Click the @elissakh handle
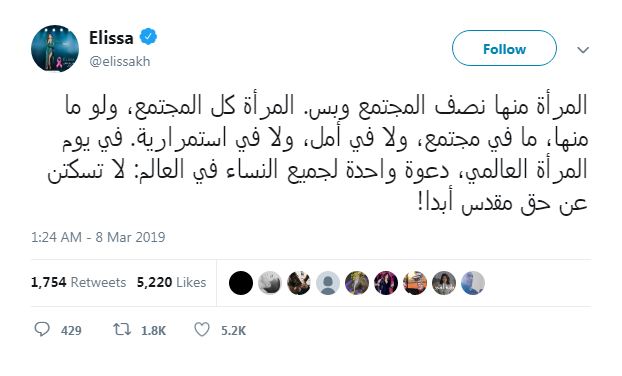The width and height of the screenshot is (622, 376). (120, 61)
